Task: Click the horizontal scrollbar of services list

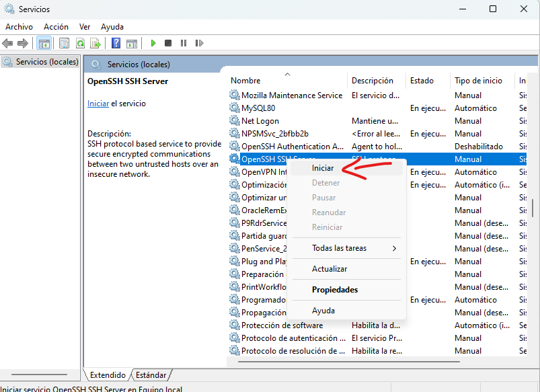Action: pos(349,362)
